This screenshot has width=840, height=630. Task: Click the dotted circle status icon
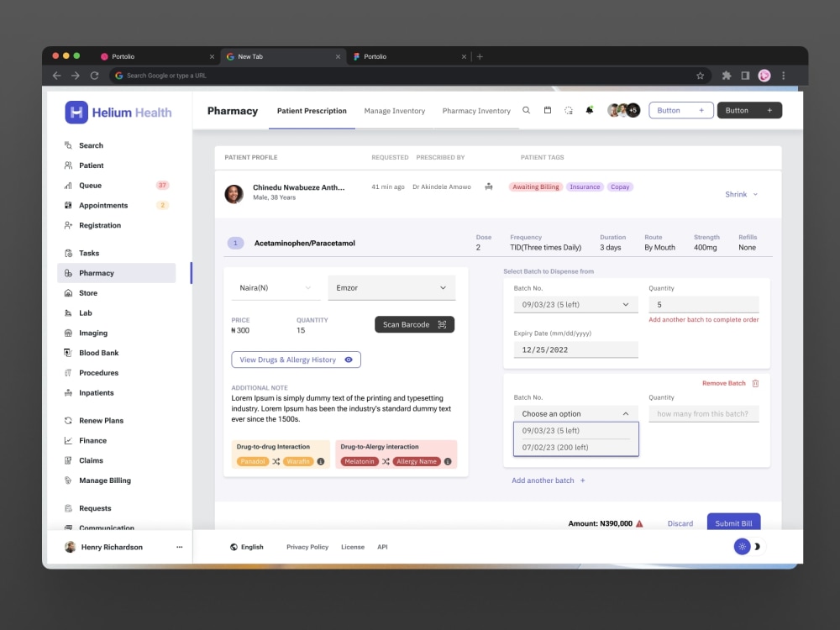pos(569,110)
